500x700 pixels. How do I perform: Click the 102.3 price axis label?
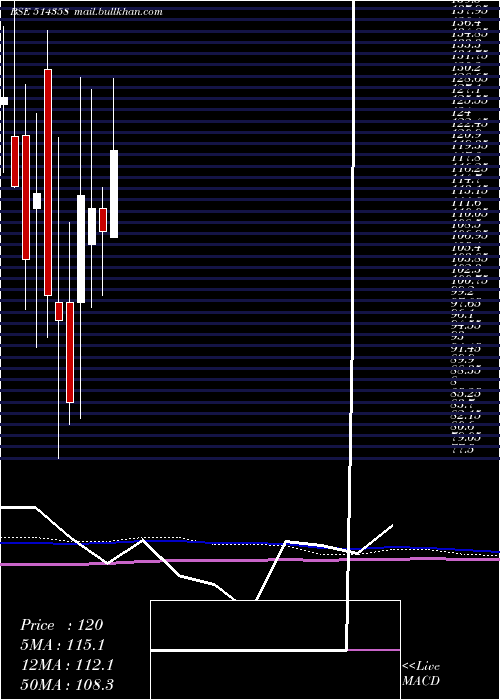click(x=465, y=270)
